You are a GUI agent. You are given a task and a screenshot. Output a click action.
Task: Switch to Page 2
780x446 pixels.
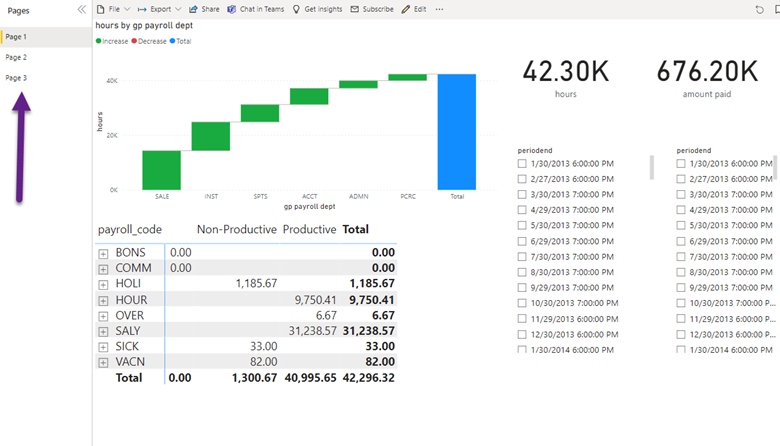pyautogui.click(x=17, y=57)
